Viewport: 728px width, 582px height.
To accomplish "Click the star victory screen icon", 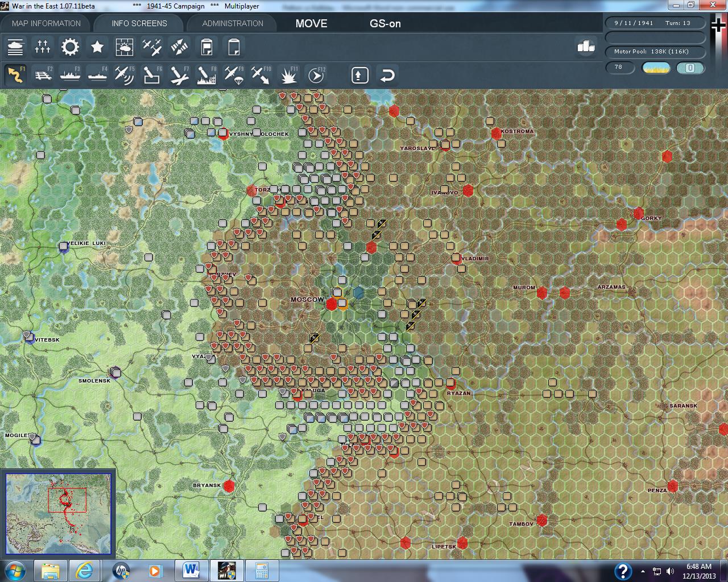I will point(97,47).
